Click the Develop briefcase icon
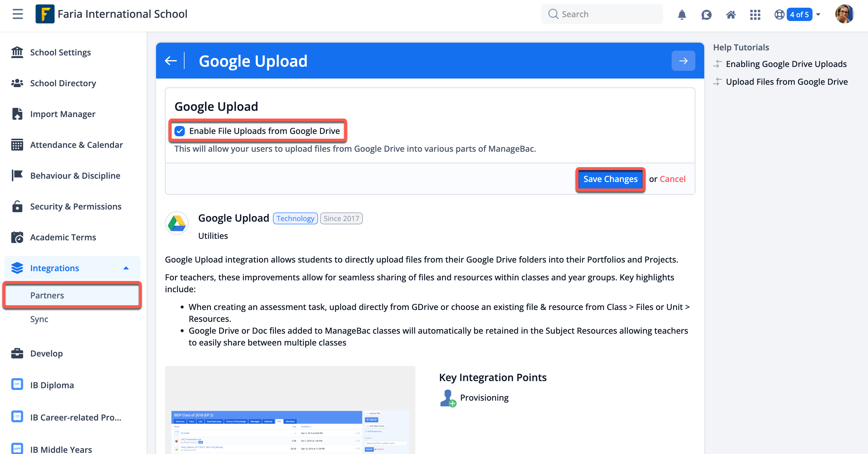Screen dimensions: 868x454 (17, 353)
